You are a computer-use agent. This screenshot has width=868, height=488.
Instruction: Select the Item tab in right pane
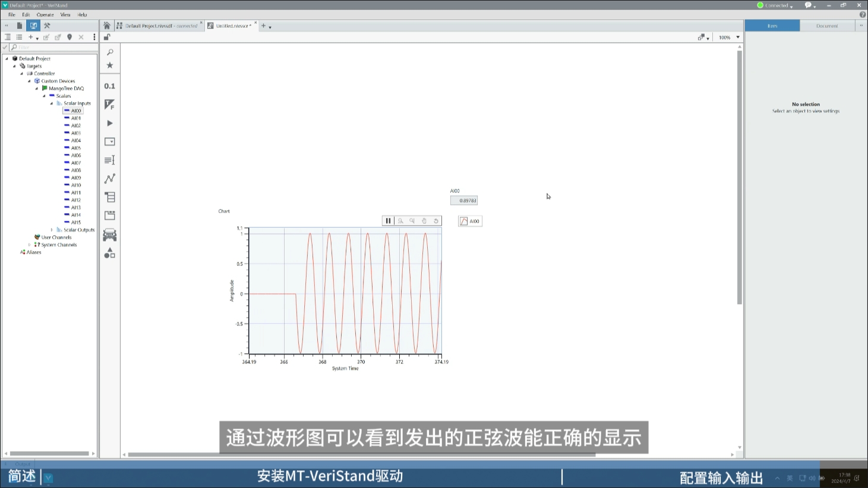(772, 26)
